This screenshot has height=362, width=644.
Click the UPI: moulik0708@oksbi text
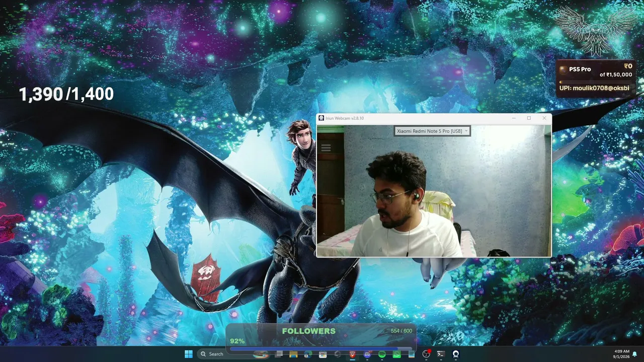coord(594,88)
